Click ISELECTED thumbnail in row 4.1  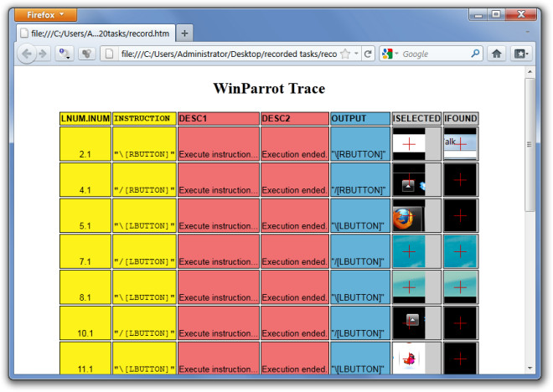point(409,180)
